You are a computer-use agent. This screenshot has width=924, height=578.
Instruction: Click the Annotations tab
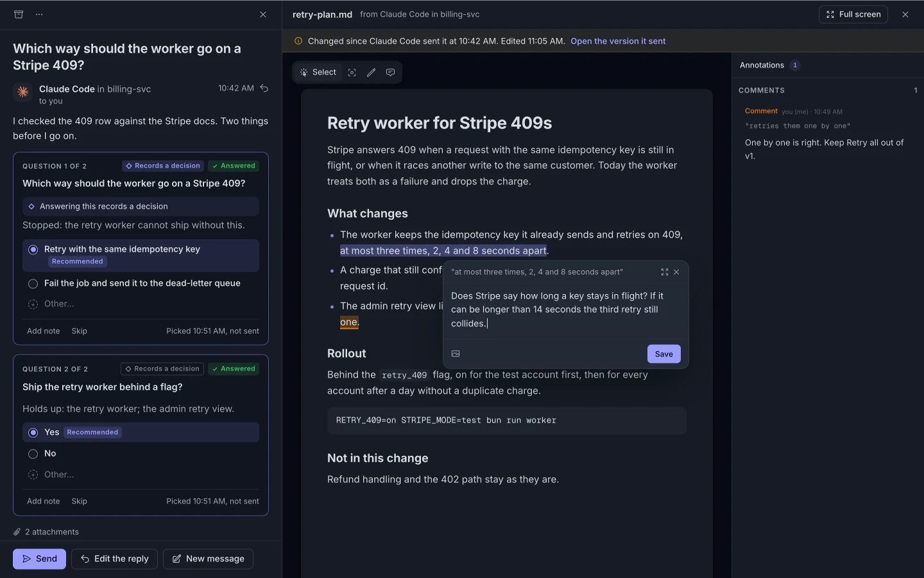coord(769,65)
